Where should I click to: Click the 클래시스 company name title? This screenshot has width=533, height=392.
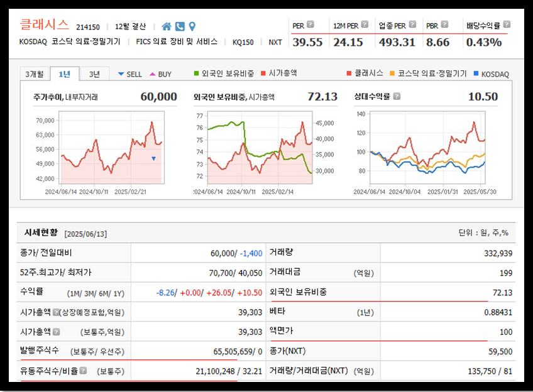pos(44,24)
